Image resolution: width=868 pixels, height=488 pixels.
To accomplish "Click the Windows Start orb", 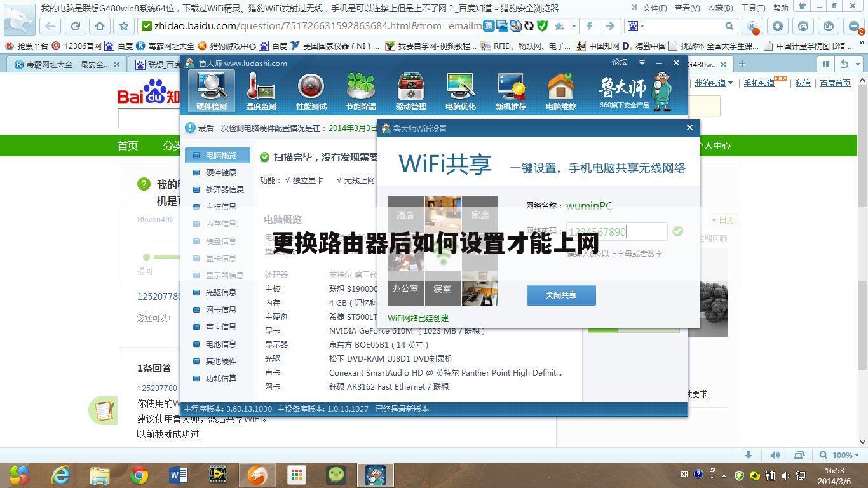I will 19,475.
